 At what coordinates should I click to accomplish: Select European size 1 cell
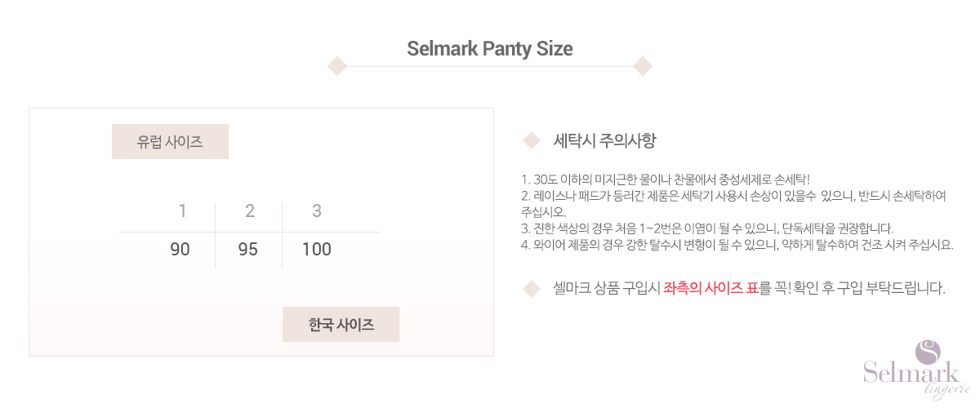click(x=182, y=211)
